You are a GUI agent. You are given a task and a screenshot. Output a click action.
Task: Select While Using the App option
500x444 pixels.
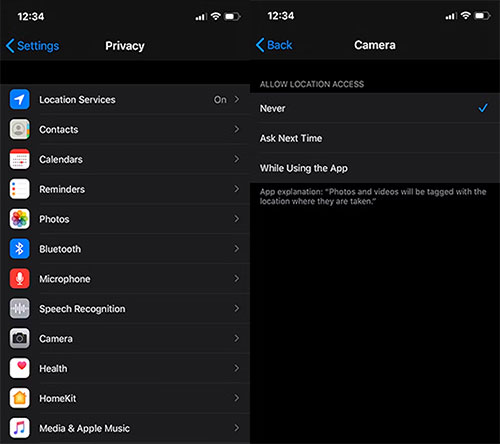click(375, 168)
